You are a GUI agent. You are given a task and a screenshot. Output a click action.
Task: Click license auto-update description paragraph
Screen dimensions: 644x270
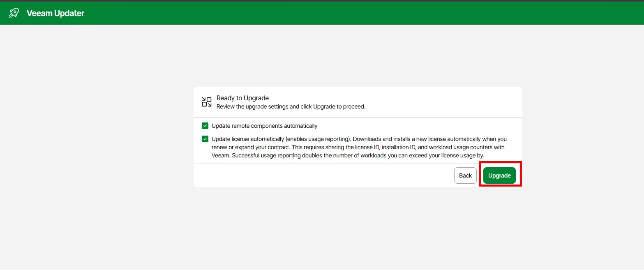point(359,147)
